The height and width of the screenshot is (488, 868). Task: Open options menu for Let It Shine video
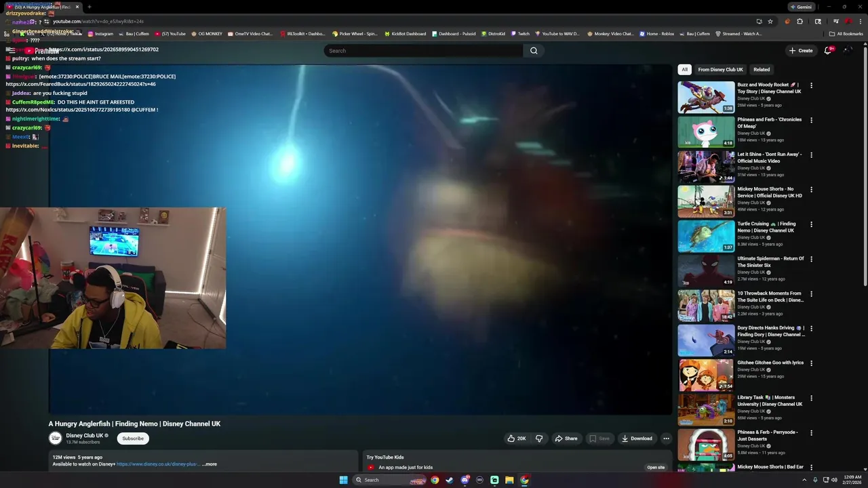pyautogui.click(x=811, y=155)
